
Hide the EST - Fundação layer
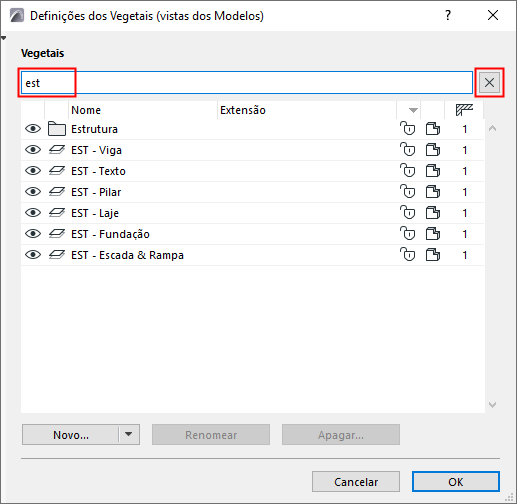coord(33,234)
